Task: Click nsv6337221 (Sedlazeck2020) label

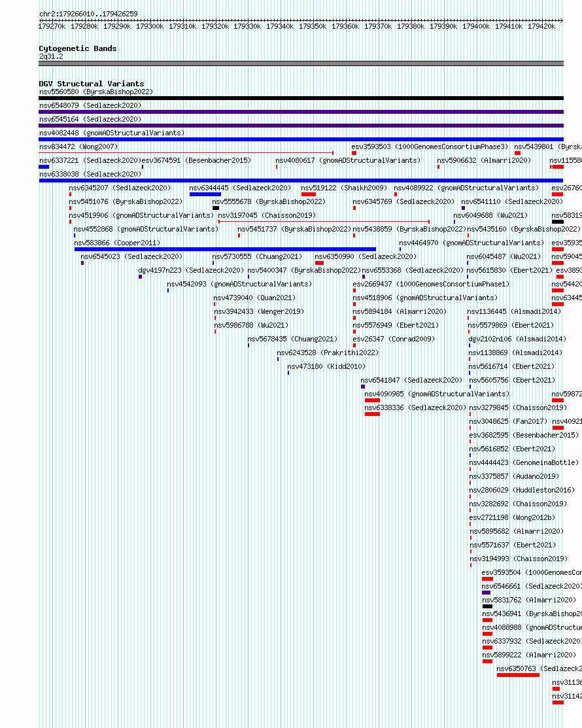Action: [x=90, y=160]
